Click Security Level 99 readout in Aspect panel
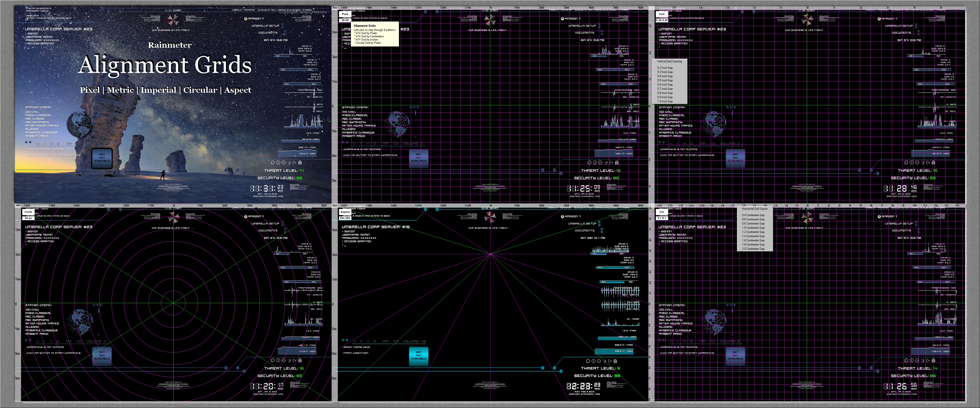Viewport: 980px width, 408px height. pos(597,376)
